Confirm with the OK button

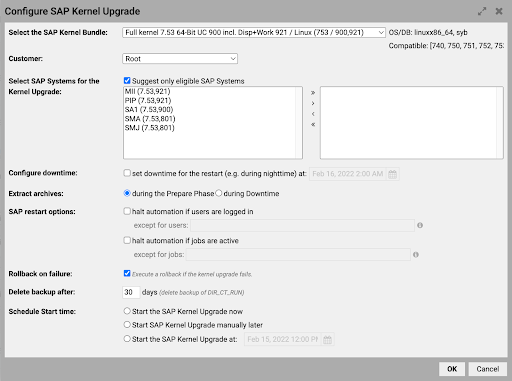pyautogui.click(x=452, y=369)
